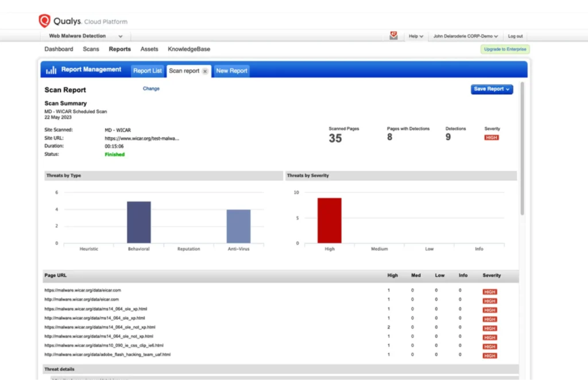Click the Low column header

[x=440, y=275]
